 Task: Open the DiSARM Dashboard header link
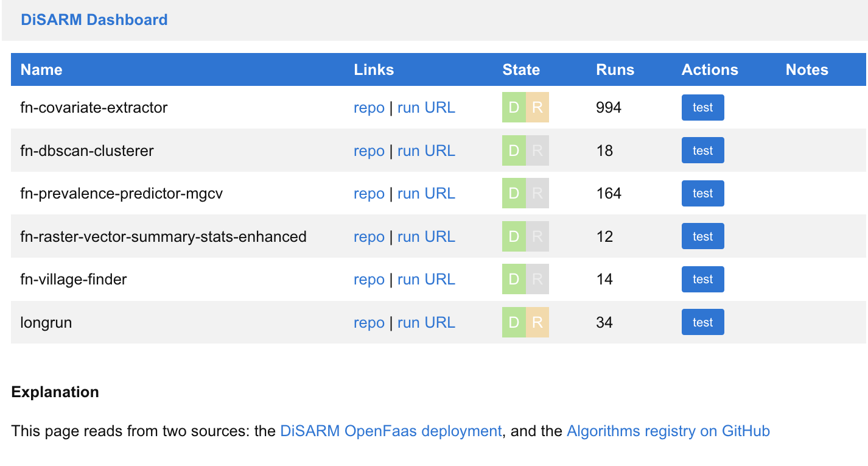[x=94, y=19]
